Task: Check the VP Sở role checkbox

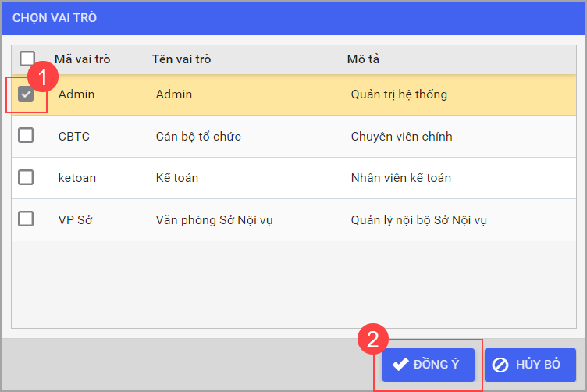Action: click(26, 219)
